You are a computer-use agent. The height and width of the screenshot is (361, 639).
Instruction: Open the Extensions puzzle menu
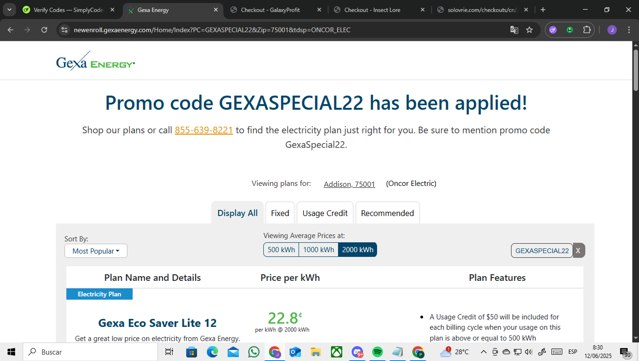(586, 30)
